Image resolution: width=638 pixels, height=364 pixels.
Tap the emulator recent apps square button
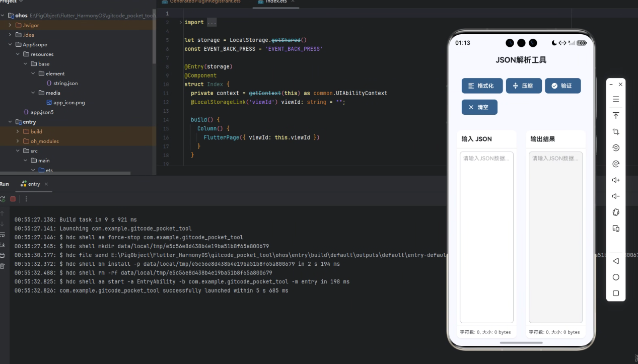pyautogui.click(x=616, y=294)
